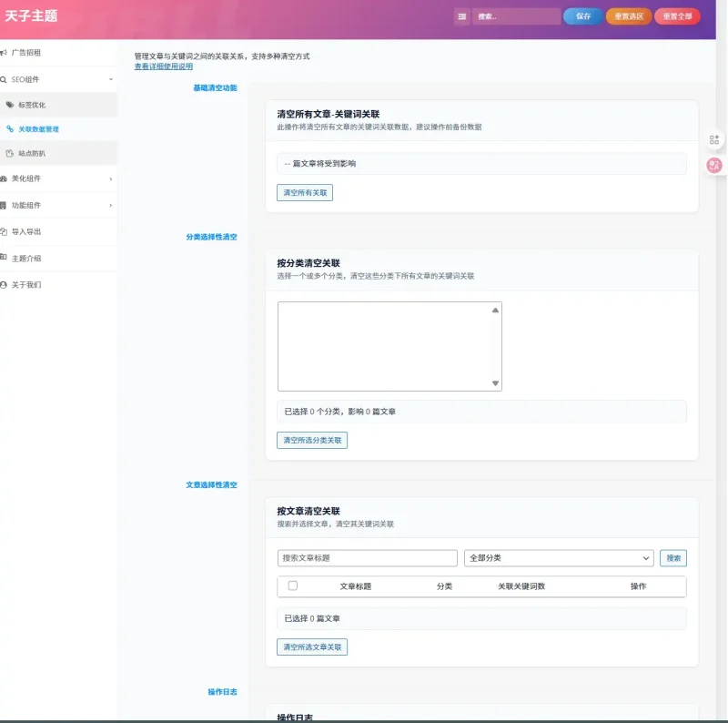This screenshot has width=728, height=723.
Task: Click the 搜索文章标题 search input field
Action: (367, 558)
